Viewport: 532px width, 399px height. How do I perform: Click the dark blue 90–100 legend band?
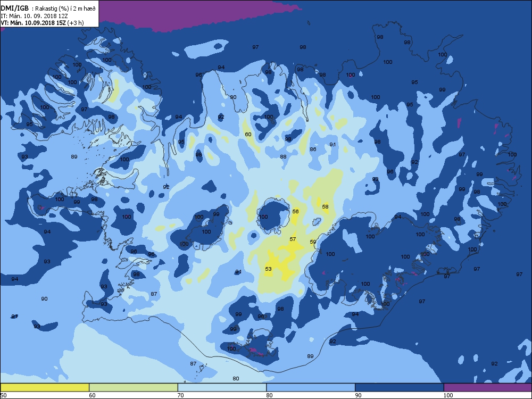pyautogui.click(x=400, y=387)
